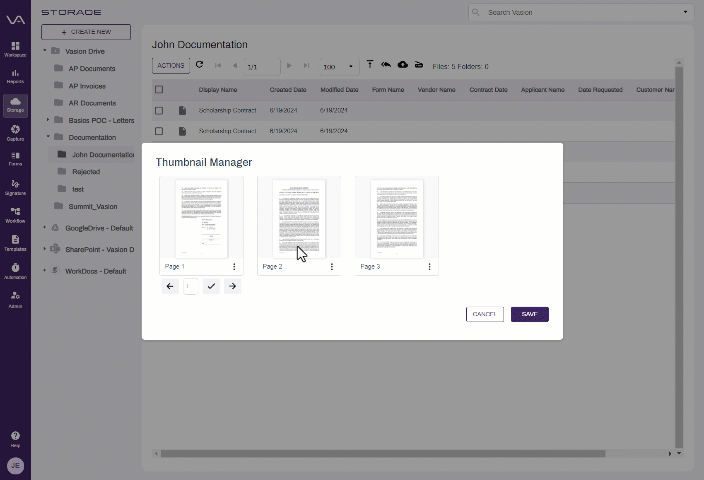The height and width of the screenshot is (480, 704).
Task: Sort by Created Date column header
Action: pyautogui.click(x=288, y=90)
